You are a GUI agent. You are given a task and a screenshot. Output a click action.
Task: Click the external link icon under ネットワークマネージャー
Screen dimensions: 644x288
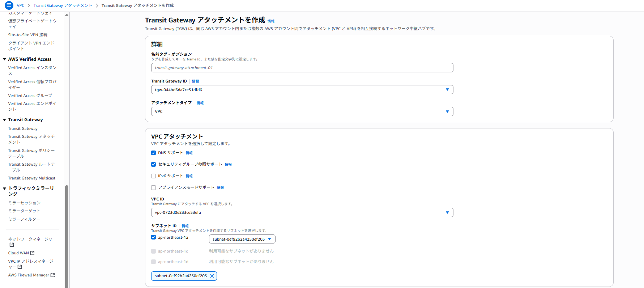pyautogui.click(x=12, y=245)
